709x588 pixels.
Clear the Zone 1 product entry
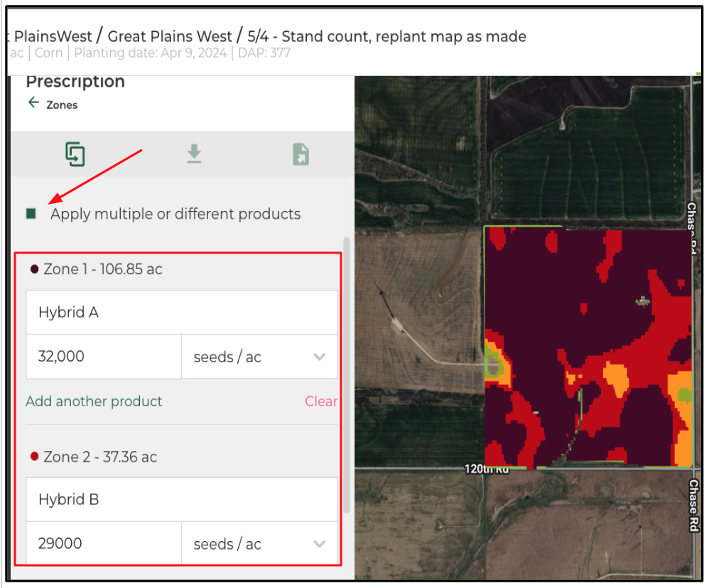coord(320,401)
